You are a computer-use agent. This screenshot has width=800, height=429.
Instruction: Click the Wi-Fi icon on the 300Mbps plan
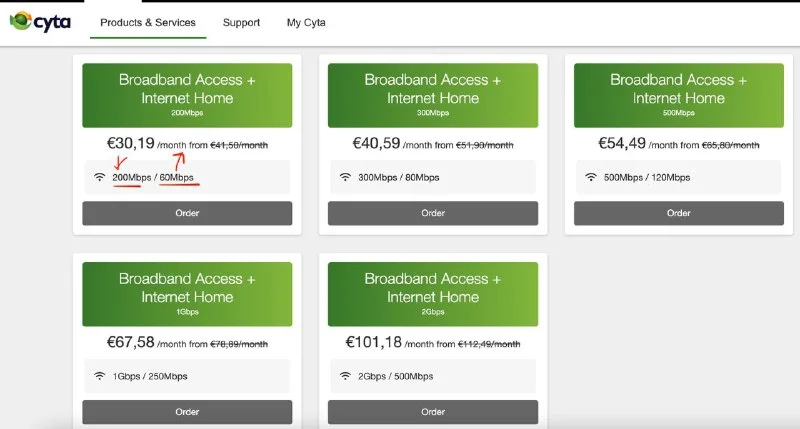click(x=345, y=178)
